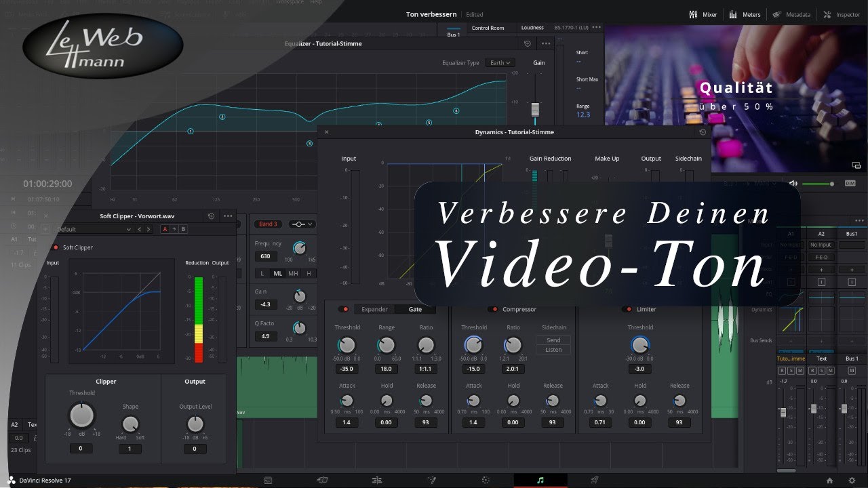
Task: Open A1 Dynamics thumbnail in mixer
Action: coord(793,319)
